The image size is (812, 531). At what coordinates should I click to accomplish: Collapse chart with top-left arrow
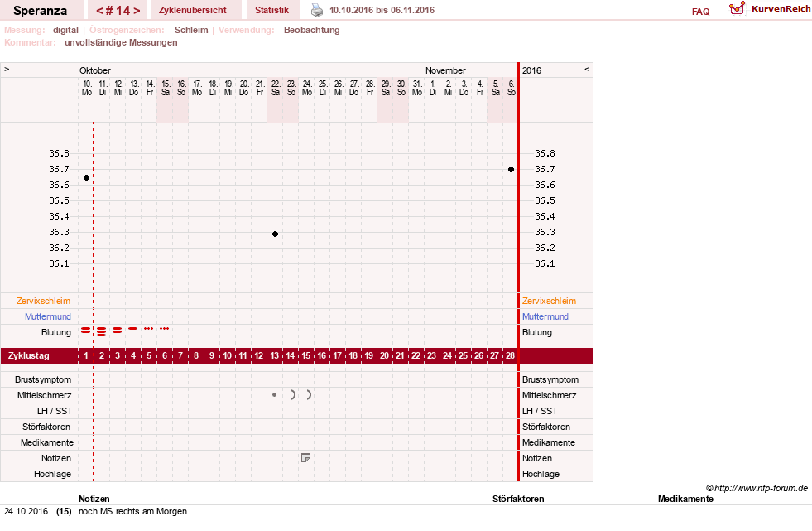pos(7,69)
